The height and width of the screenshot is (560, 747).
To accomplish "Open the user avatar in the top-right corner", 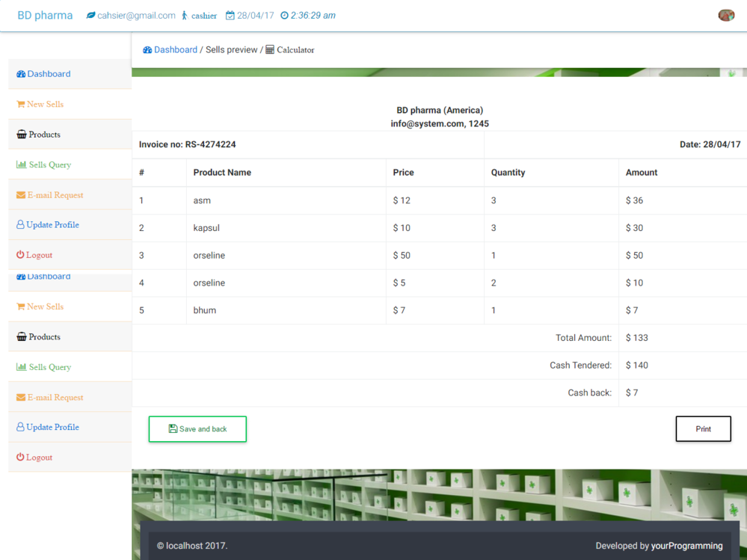I will [725, 16].
